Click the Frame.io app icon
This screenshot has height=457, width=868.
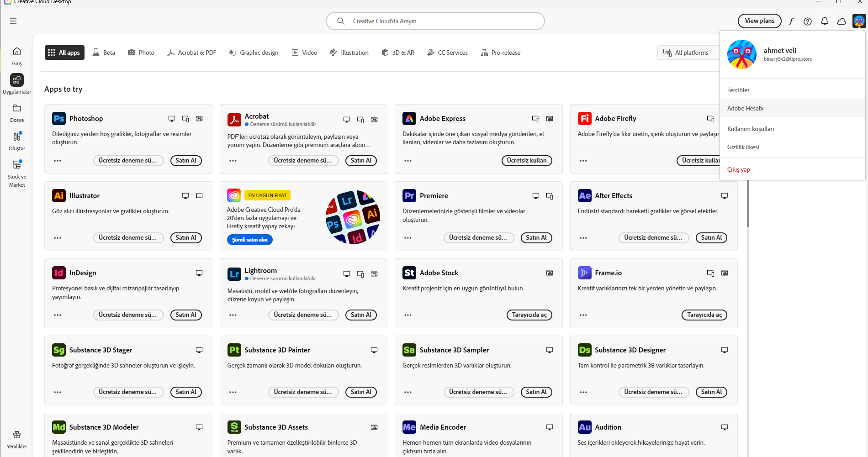point(584,273)
